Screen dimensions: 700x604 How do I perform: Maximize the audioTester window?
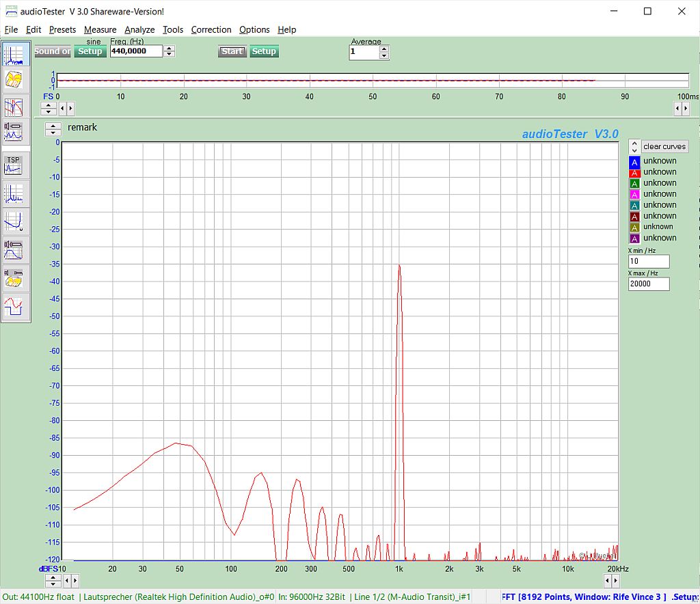click(x=648, y=11)
